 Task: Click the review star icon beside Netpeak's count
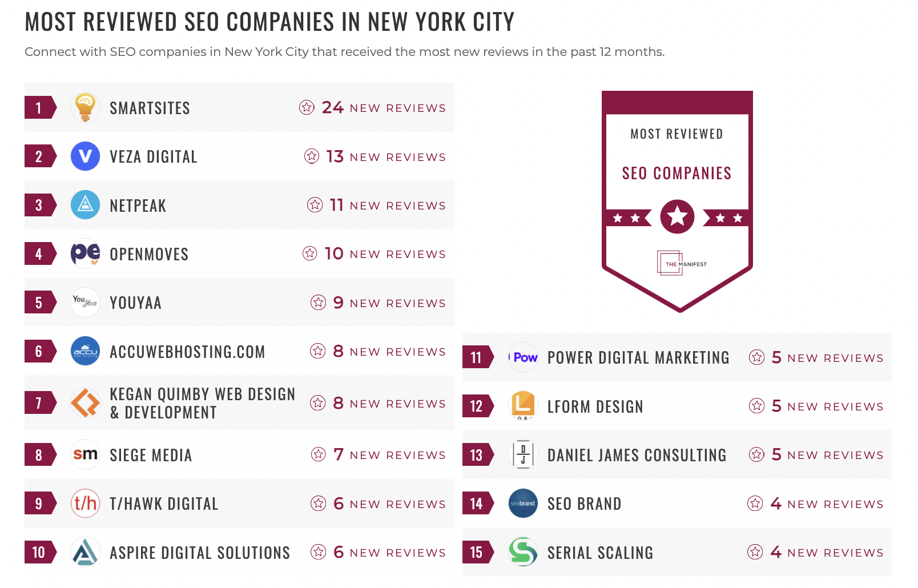[315, 205]
